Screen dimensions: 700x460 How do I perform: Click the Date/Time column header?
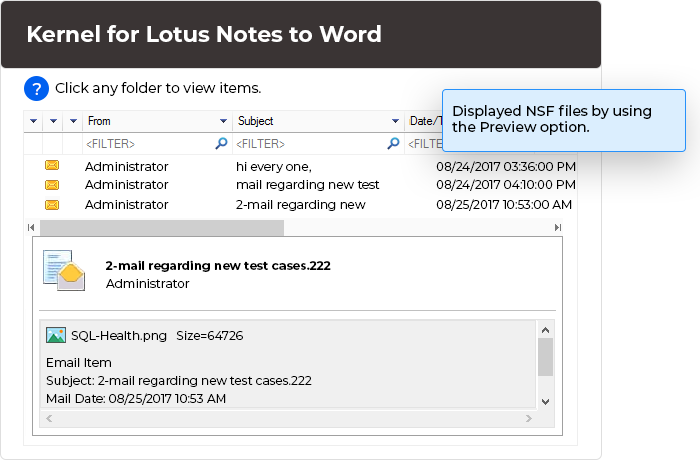425,121
